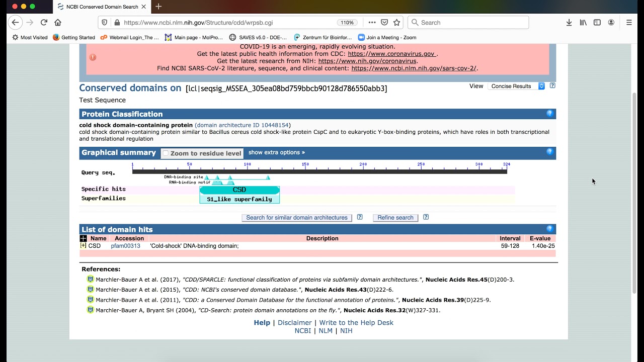The image size is (644, 362).
Task: Reload the current page
Action: pyautogui.click(x=44, y=22)
